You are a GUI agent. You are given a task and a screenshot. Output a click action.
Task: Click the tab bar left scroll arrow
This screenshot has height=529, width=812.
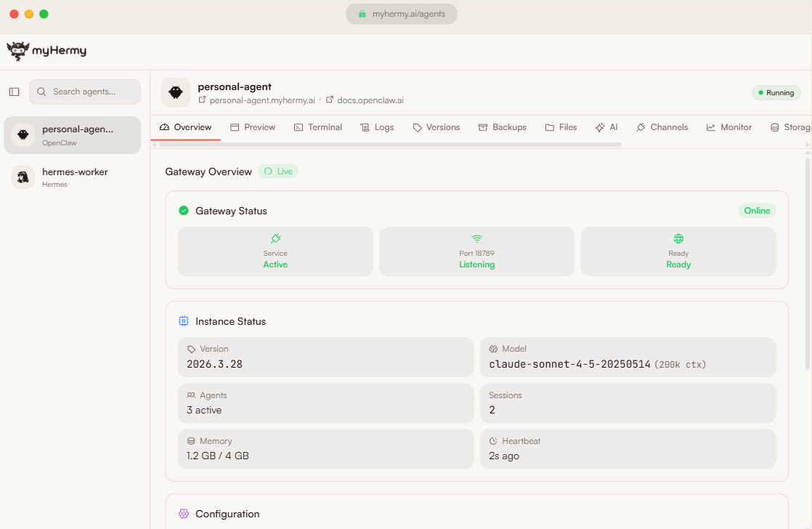point(154,145)
